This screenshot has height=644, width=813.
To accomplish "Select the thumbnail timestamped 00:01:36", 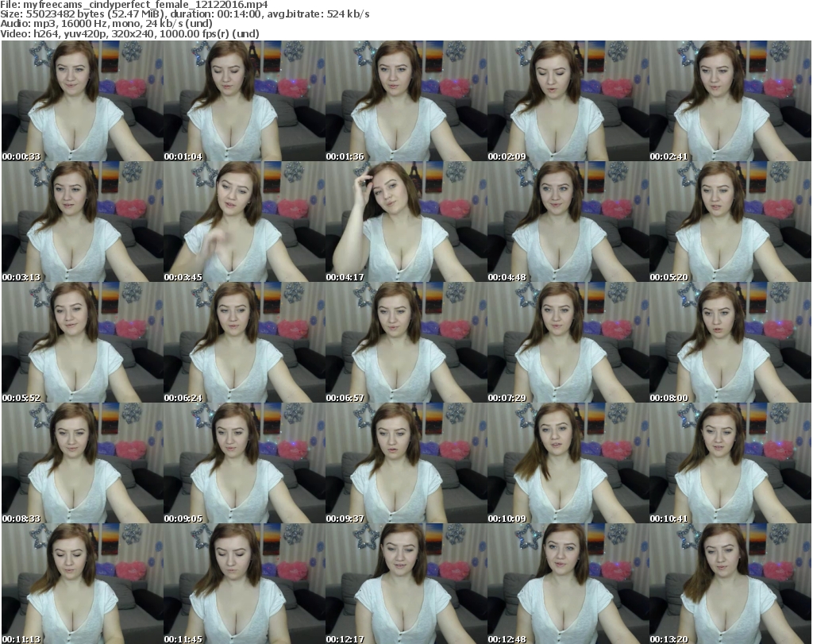I will [406, 101].
